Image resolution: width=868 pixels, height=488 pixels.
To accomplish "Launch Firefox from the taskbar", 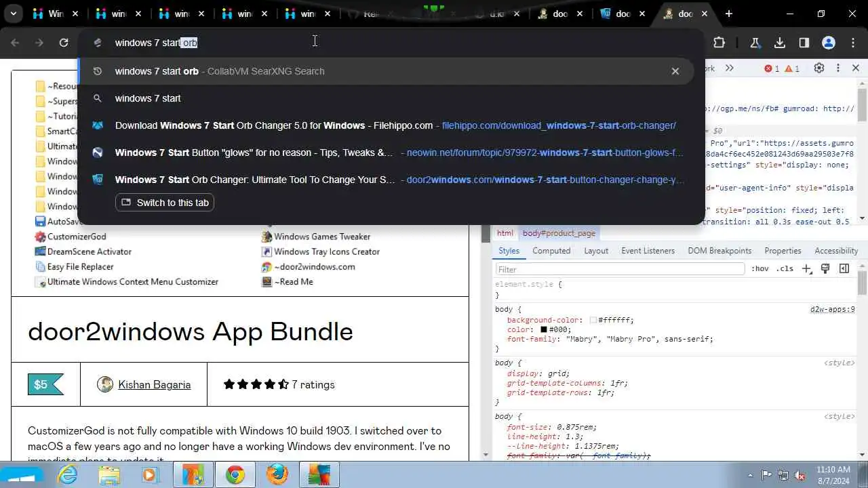I will point(277,475).
